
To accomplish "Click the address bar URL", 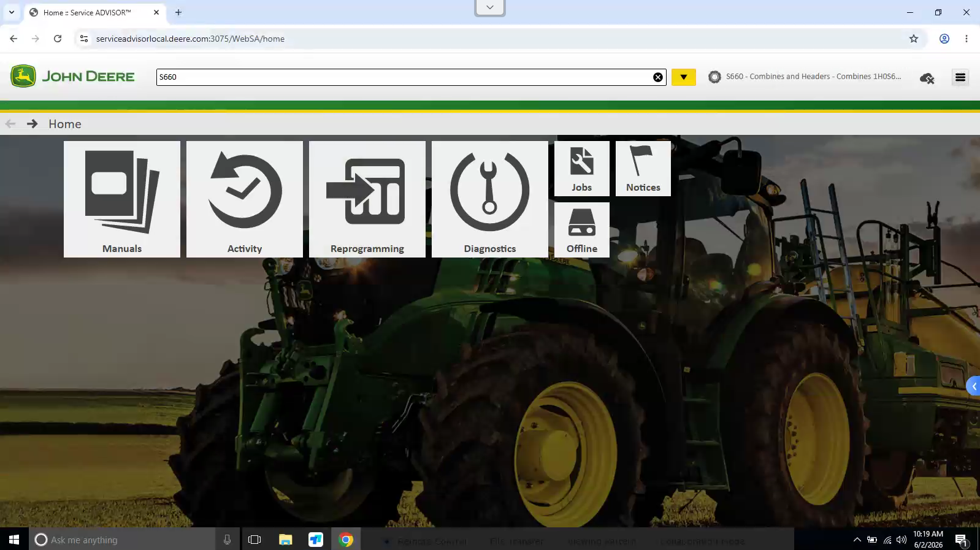I will [190, 39].
